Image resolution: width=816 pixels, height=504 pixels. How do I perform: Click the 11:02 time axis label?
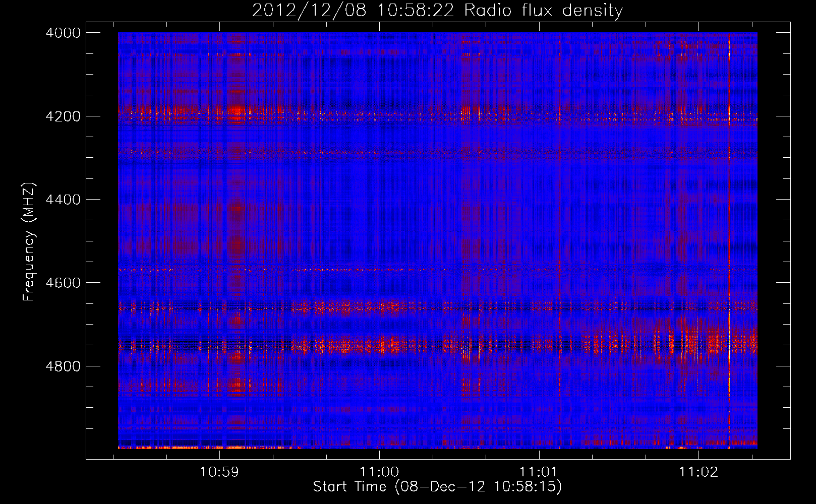[x=698, y=472]
